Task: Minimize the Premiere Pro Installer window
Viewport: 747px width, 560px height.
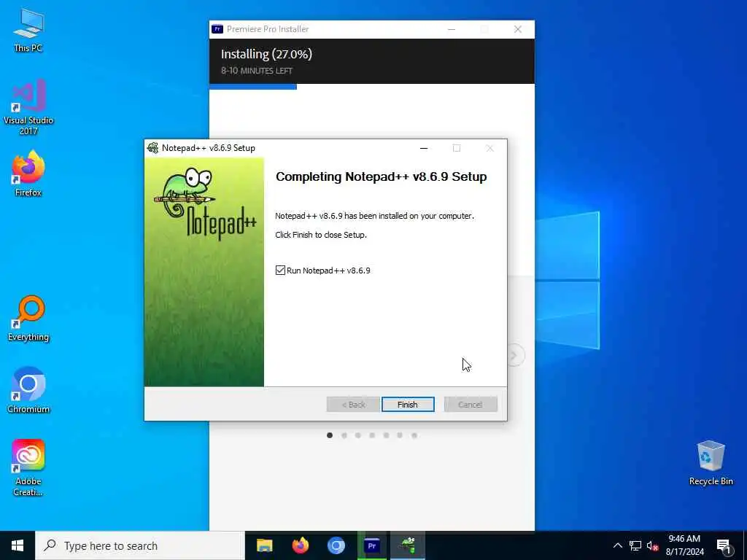Action: click(x=452, y=29)
